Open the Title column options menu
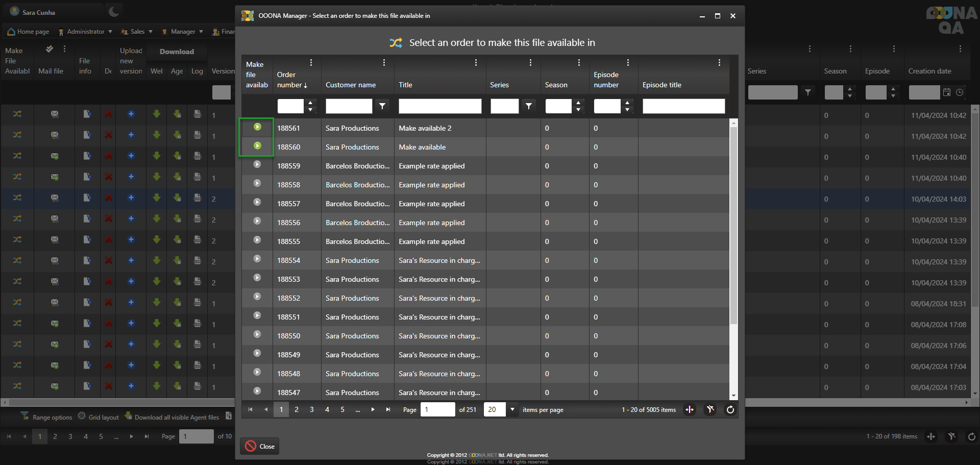This screenshot has height=465, width=980. point(476,63)
